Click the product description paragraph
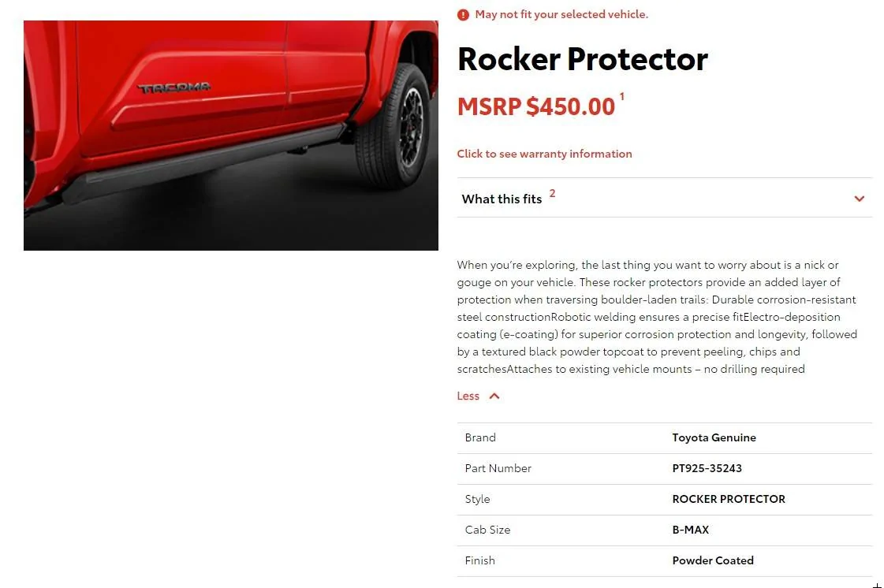Screen dimensions: 884x588 click(656, 317)
